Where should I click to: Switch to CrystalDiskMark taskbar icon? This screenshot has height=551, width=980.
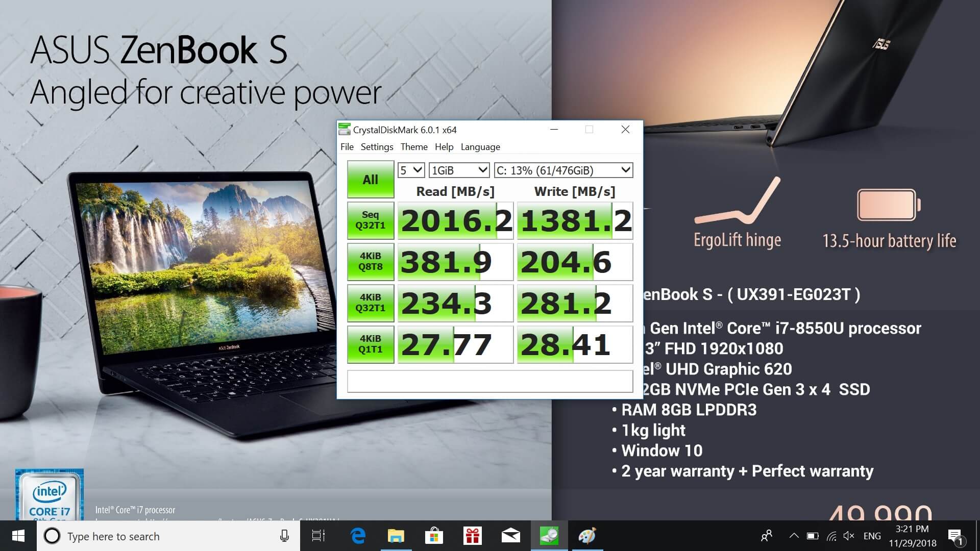tap(549, 536)
